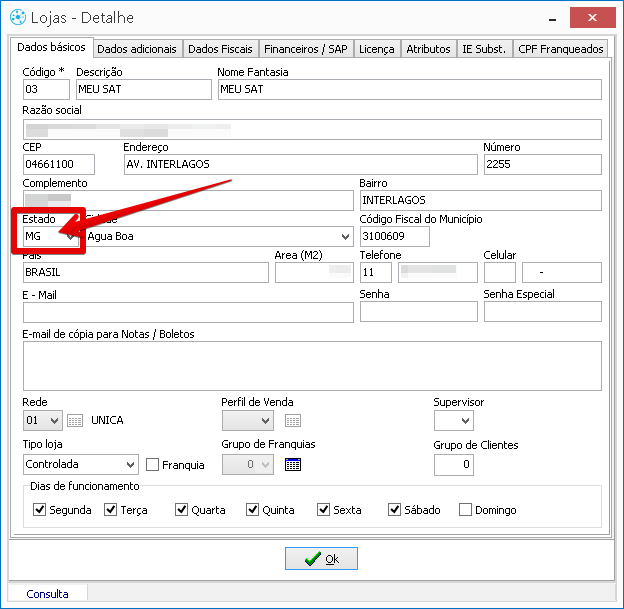Open the Rede dropdown showing 01
624x609 pixels.
pyautogui.click(x=43, y=420)
